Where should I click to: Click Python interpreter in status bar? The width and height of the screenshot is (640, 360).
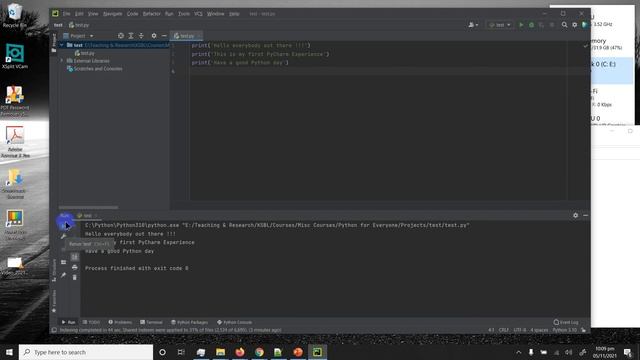(x=564, y=330)
